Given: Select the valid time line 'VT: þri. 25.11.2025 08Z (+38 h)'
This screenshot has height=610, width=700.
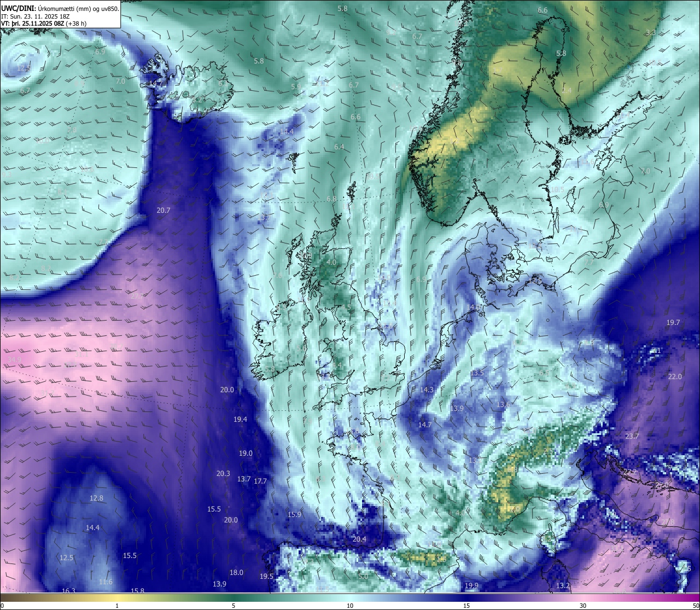Looking at the screenshot, I should [x=44, y=24].
